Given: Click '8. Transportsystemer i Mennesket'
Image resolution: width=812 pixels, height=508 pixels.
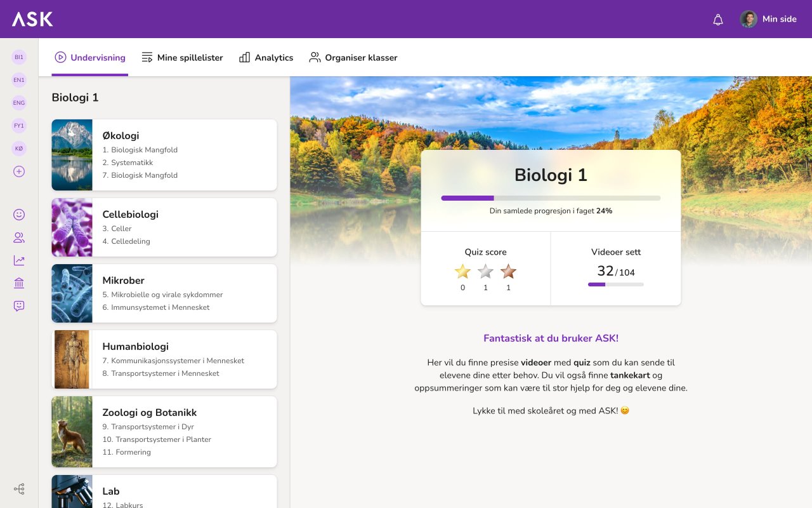Looking at the screenshot, I should tap(160, 373).
